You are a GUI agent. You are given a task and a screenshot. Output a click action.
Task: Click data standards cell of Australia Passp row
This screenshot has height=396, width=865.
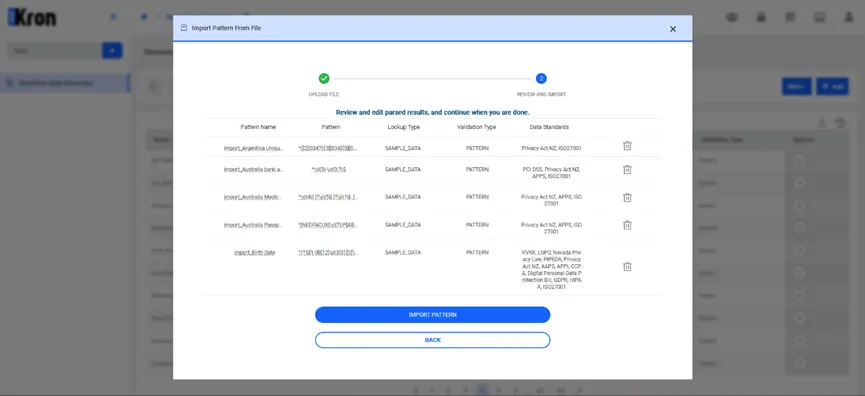(551, 228)
